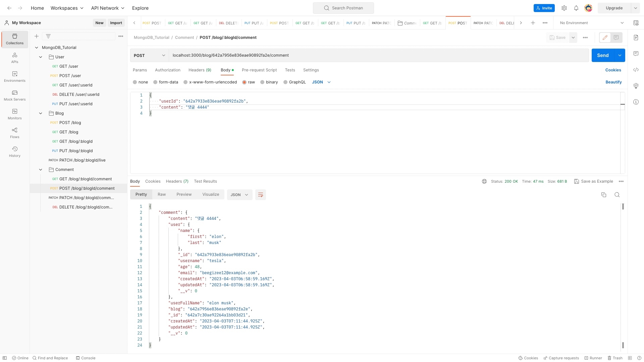Send the POST request

603,55
